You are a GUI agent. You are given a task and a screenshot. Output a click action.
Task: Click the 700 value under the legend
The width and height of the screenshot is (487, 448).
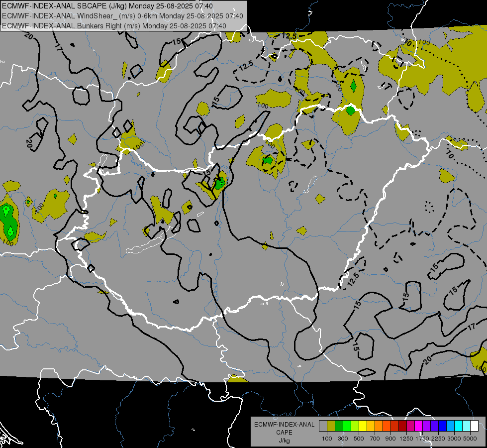point(375,439)
